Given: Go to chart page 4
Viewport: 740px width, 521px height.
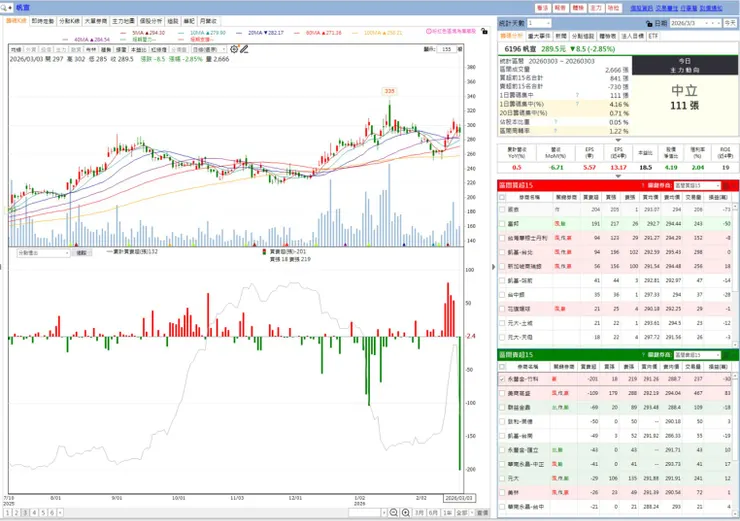Looking at the screenshot, I should 34,513.
